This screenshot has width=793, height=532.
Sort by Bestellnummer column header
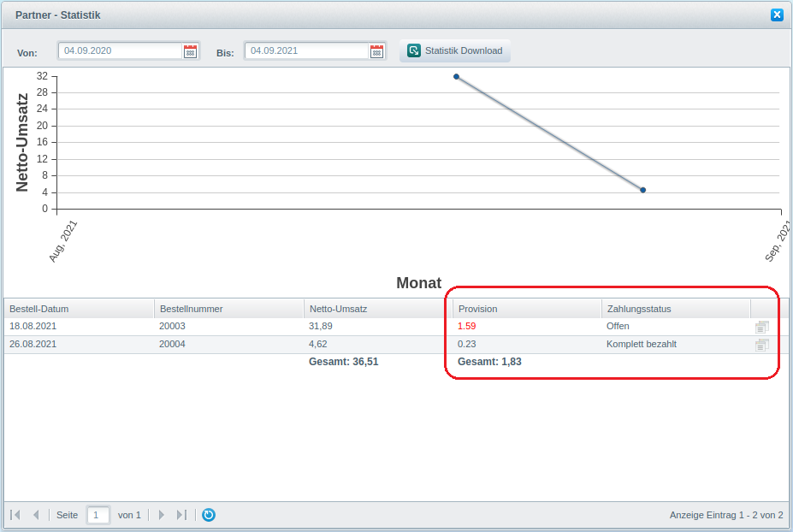tap(228, 309)
